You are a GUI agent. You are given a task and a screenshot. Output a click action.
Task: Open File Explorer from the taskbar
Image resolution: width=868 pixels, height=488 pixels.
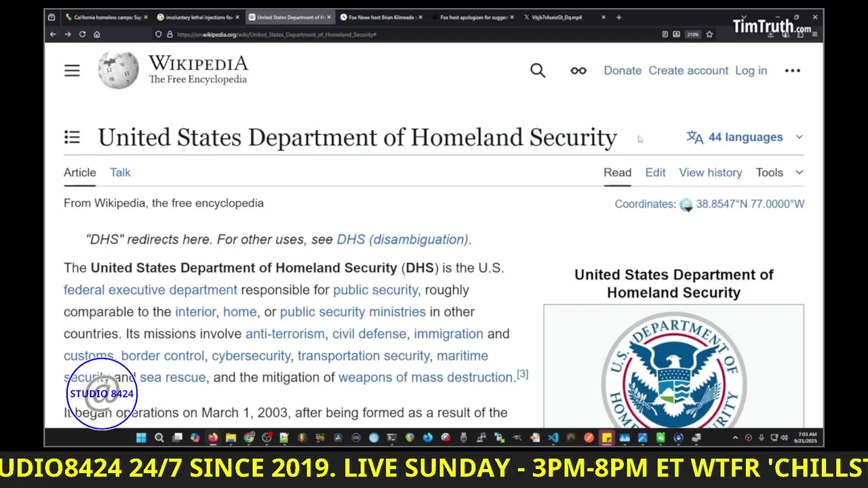tap(231, 438)
